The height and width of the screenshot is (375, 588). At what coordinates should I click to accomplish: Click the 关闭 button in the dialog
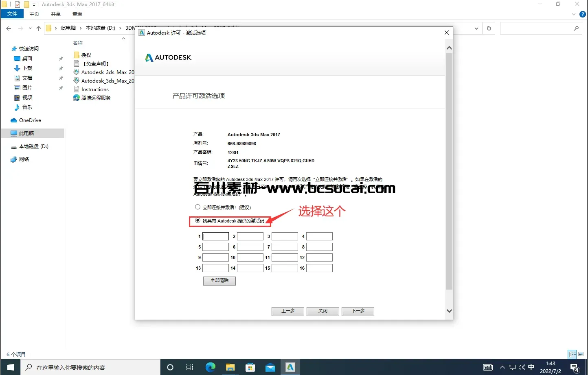[x=323, y=311]
